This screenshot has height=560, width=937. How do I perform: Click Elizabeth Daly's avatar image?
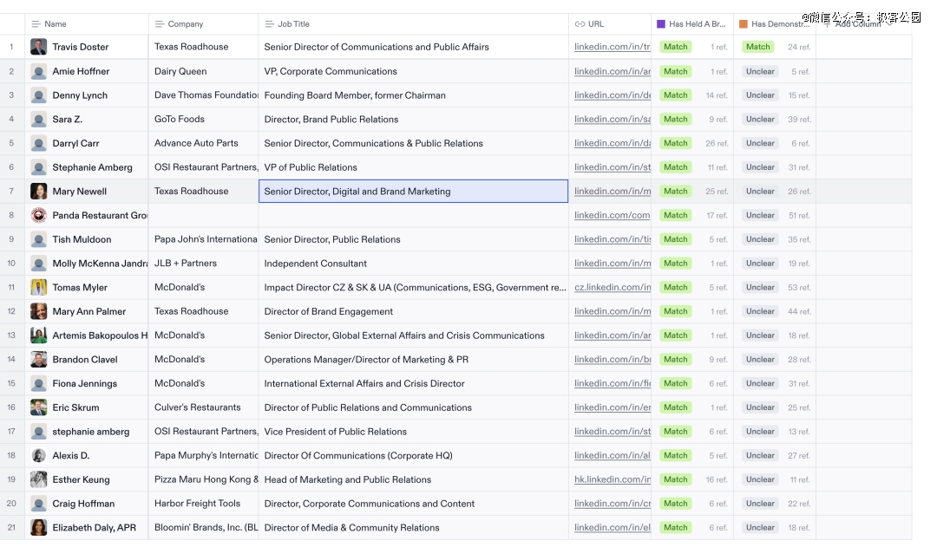tap(39, 527)
